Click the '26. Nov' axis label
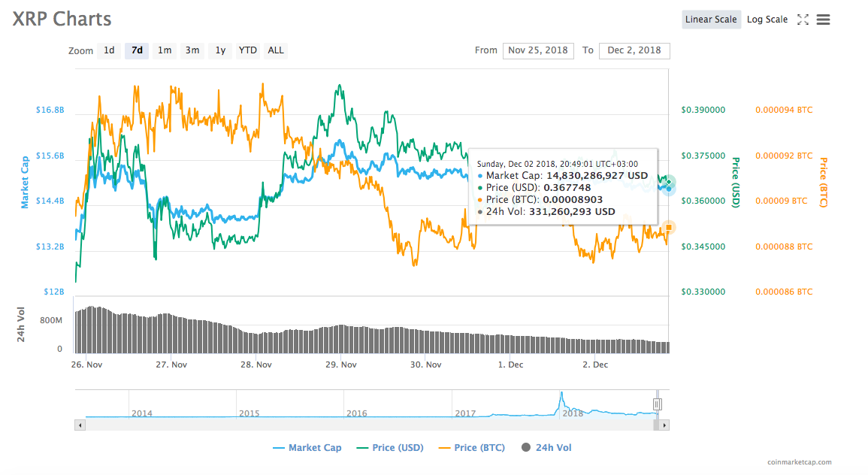The height and width of the screenshot is (475, 868). (87, 365)
